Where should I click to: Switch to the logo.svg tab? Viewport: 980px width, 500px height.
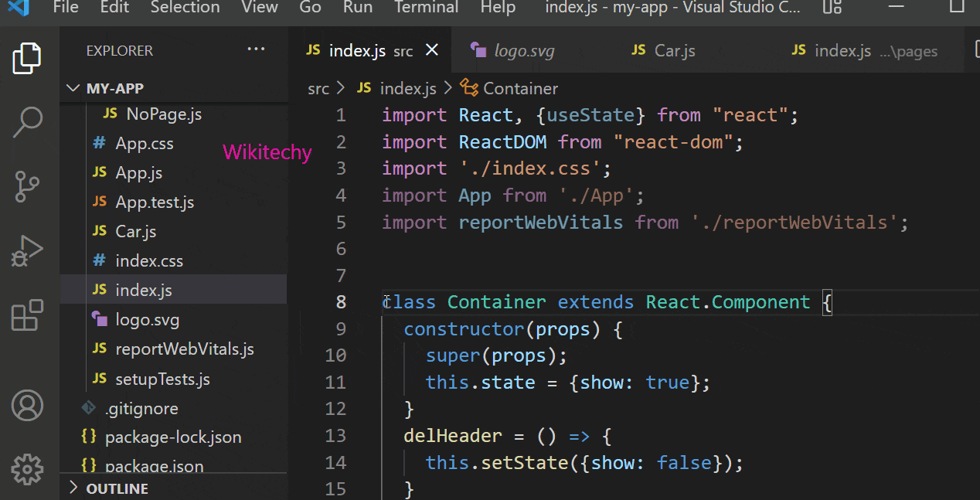click(523, 51)
